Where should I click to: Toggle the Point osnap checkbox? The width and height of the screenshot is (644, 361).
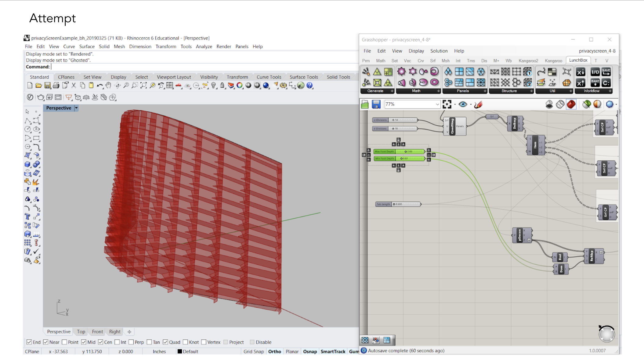(x=64, y=342)
